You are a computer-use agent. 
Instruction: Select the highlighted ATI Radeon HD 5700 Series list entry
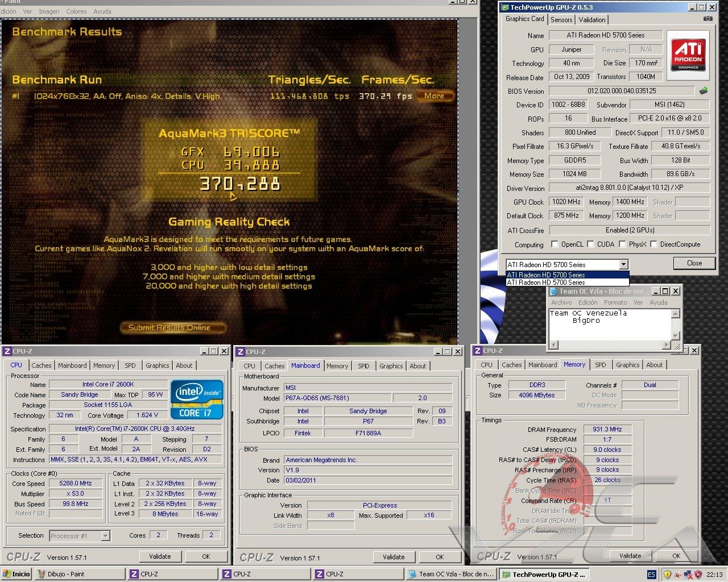(568, 275)
